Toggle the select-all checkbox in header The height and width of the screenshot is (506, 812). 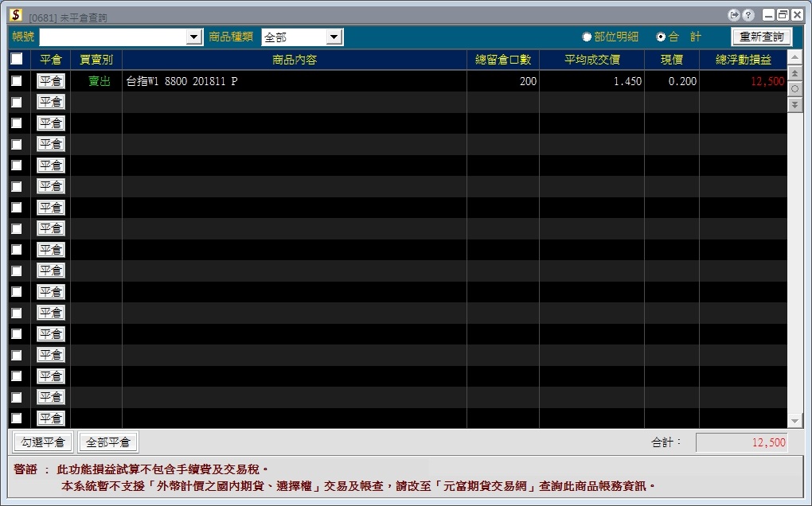coord(17,59)
